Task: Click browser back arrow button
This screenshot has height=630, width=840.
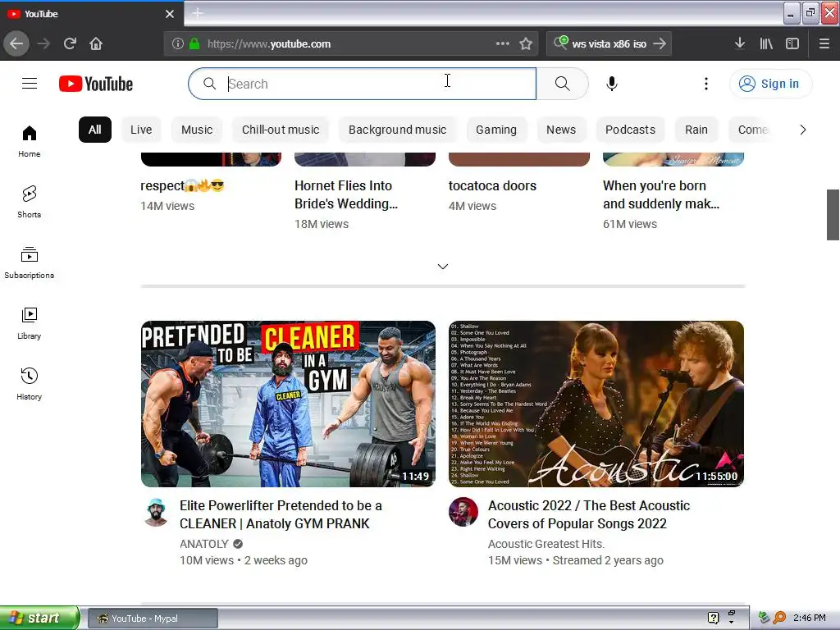Action: (x=16, y=43)
